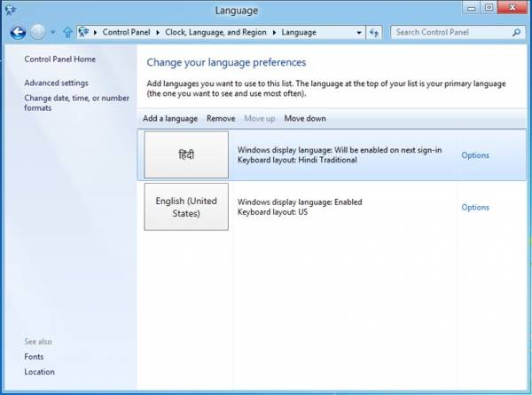Click Hindi display language status text

[x=340, y=150]
